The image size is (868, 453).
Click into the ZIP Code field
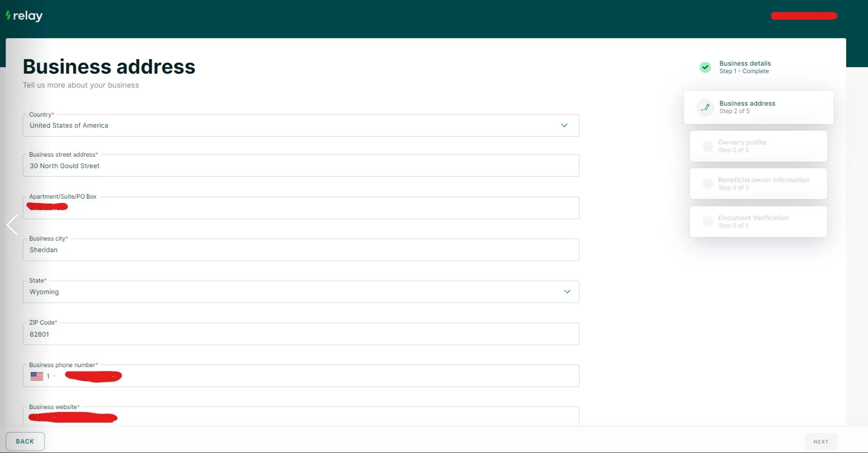click(x=300, y=334)
